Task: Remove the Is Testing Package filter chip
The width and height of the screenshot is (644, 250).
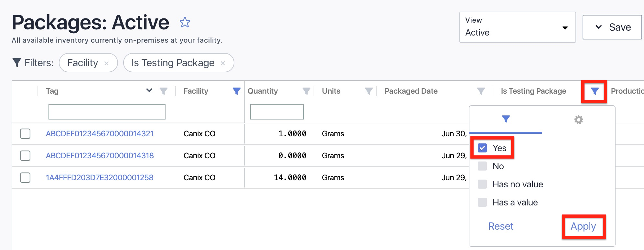Action: [223, 63]
